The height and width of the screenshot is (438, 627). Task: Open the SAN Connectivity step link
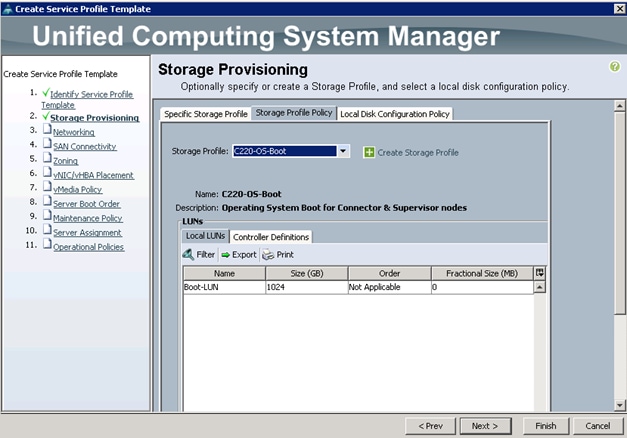pos(85,146)
